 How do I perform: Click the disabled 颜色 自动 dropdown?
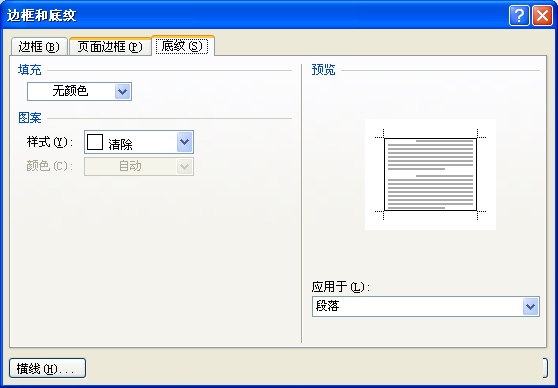pos(139,167)
